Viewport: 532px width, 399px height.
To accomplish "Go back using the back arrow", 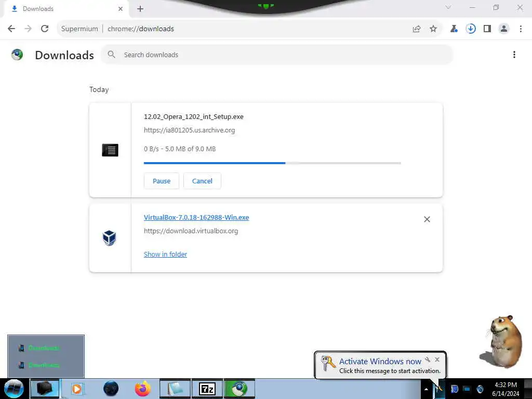I will (11, 29).
